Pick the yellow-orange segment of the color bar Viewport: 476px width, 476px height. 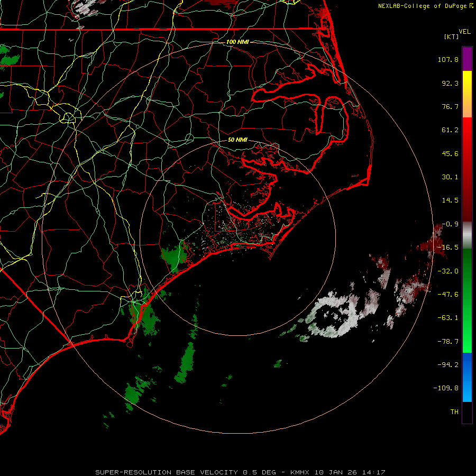click(467, 94)
